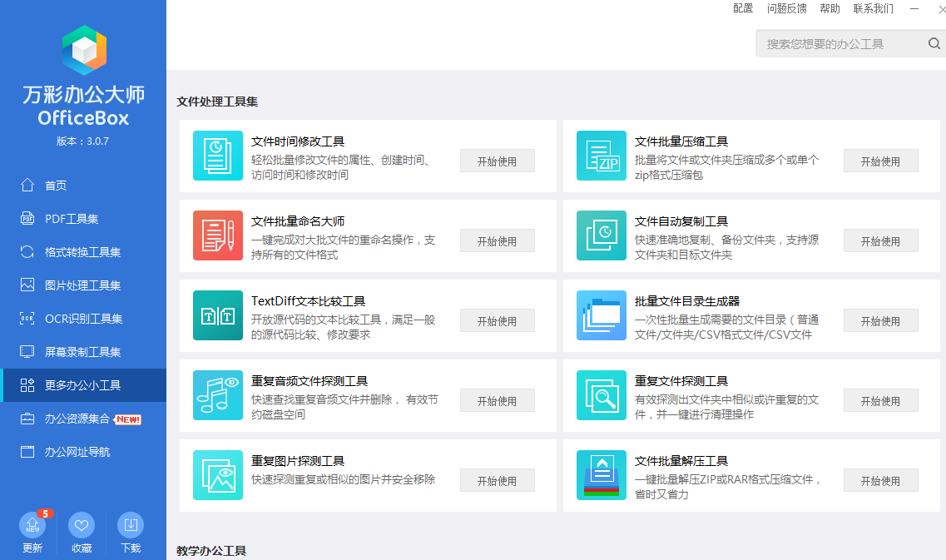Click the 重复文件探测工具 title text
Image resolution: width=946 pixels, height=560 pixels.
(681, 381)
